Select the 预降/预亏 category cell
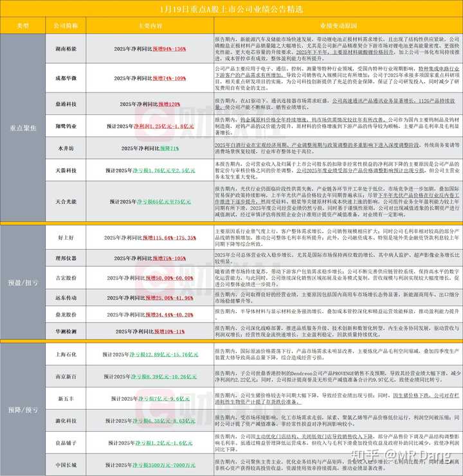Screen dimensions: 463x476 click(x=23, y=409)
